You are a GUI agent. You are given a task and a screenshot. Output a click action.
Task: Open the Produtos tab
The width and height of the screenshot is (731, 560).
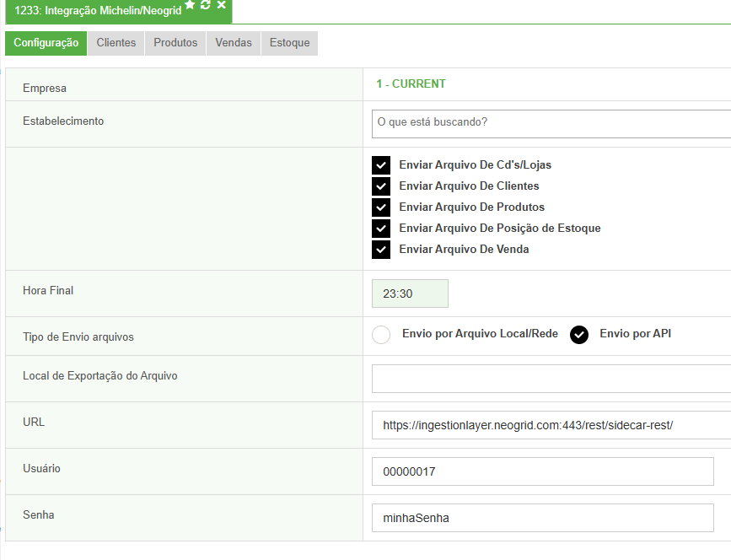point(175,43)
